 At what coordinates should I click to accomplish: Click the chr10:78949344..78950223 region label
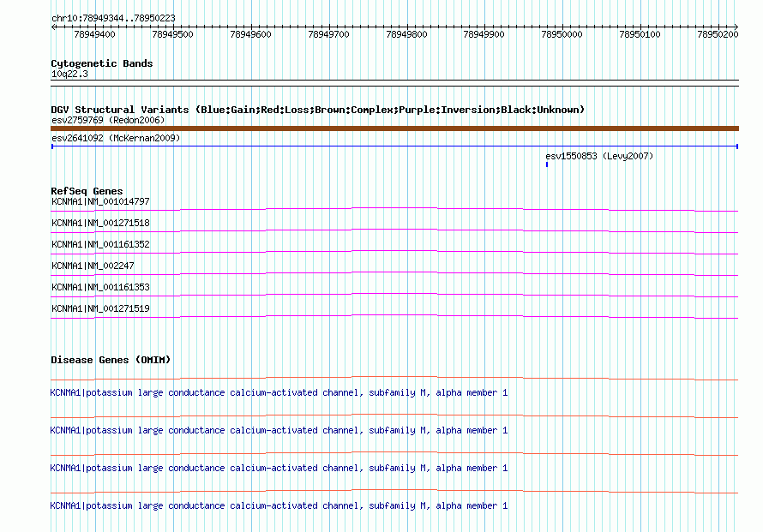(x=113, y=18)
